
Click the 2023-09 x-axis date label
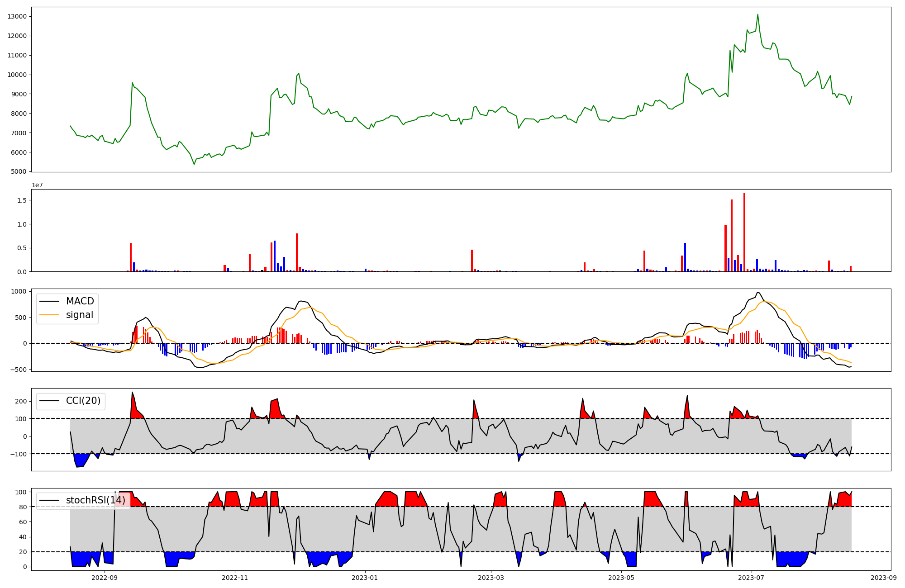(x=884, y=578)
